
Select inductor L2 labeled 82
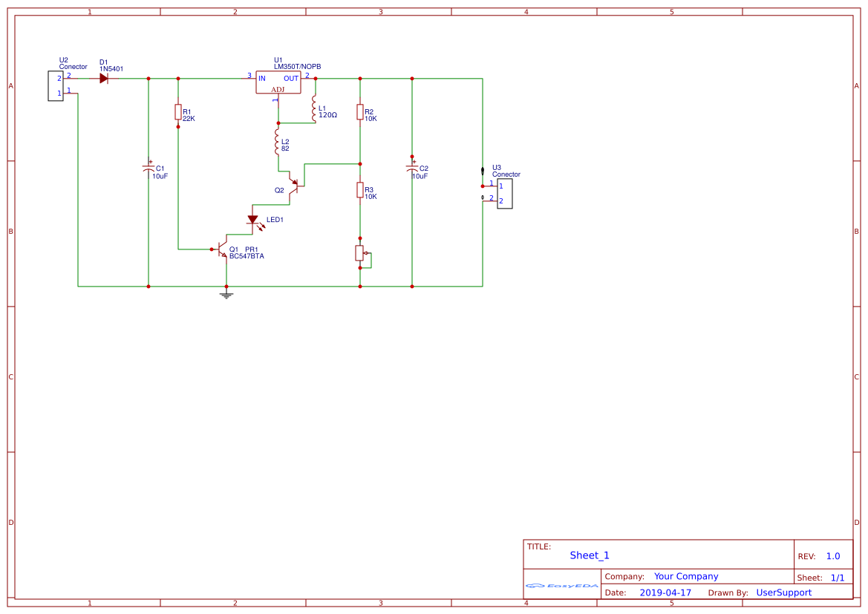coord(278,143)
